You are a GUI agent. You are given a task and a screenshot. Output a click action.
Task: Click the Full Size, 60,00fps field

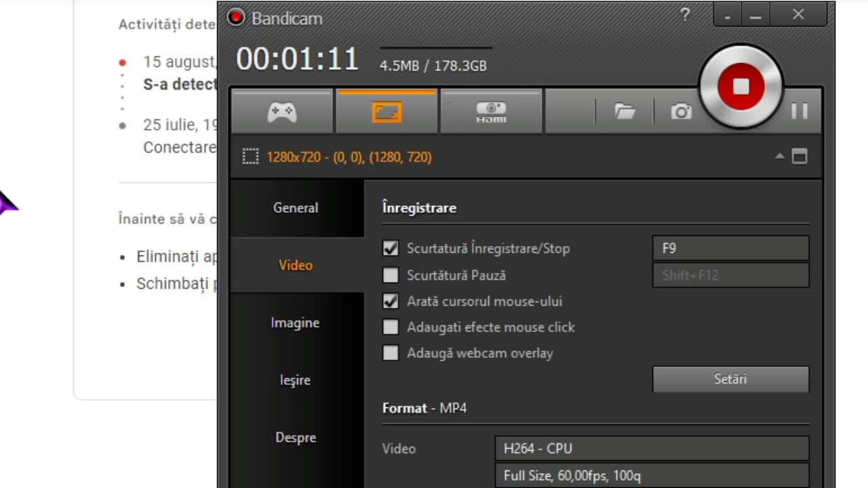[x=652, y=476]
